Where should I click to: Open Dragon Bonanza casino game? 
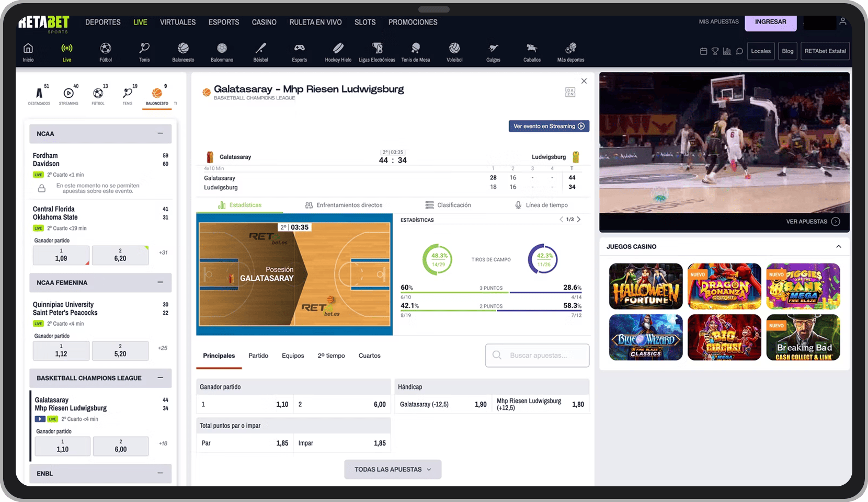pyautogui.click(x=724, y=286)
